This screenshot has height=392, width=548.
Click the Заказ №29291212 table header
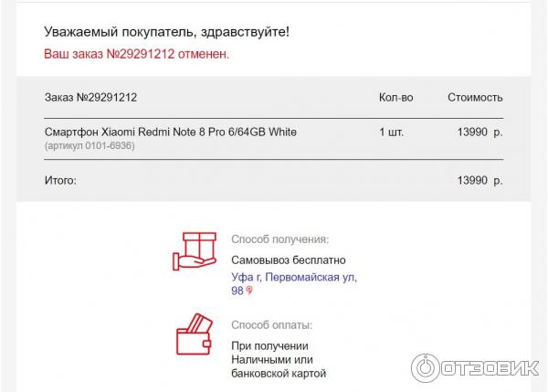click(90, 97)
